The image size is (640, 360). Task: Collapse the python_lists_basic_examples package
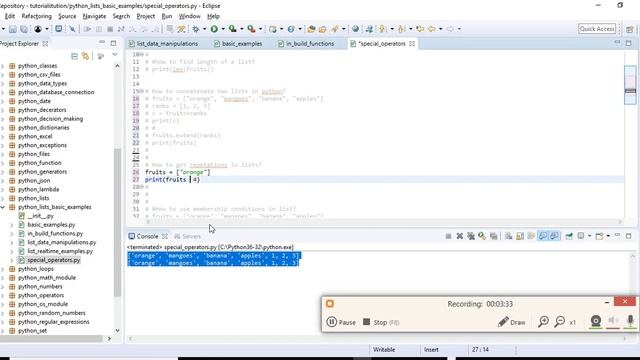pos(2,207)
